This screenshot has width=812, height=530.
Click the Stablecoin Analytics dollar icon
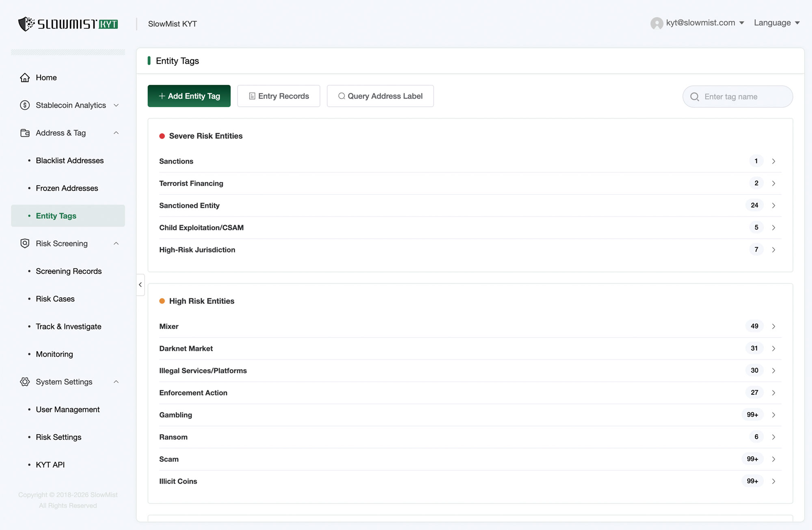25,105
